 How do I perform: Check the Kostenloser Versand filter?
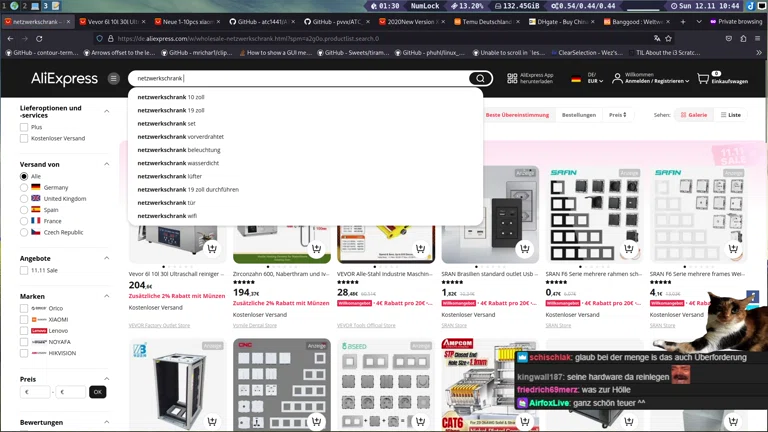click(24, 138)
